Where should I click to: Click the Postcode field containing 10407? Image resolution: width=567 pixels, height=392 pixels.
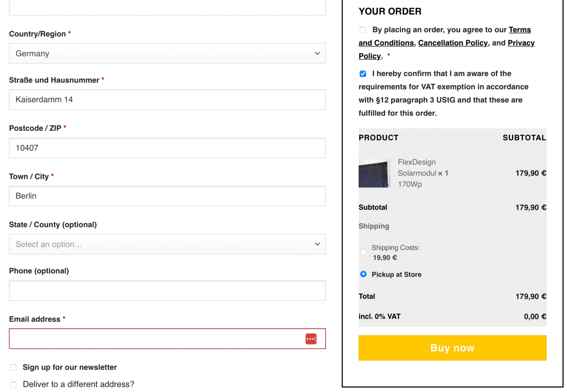(x=167, y=148)
